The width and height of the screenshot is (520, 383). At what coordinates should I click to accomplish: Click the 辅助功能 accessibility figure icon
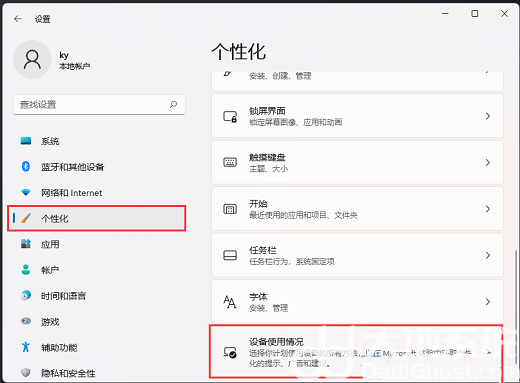26,347
